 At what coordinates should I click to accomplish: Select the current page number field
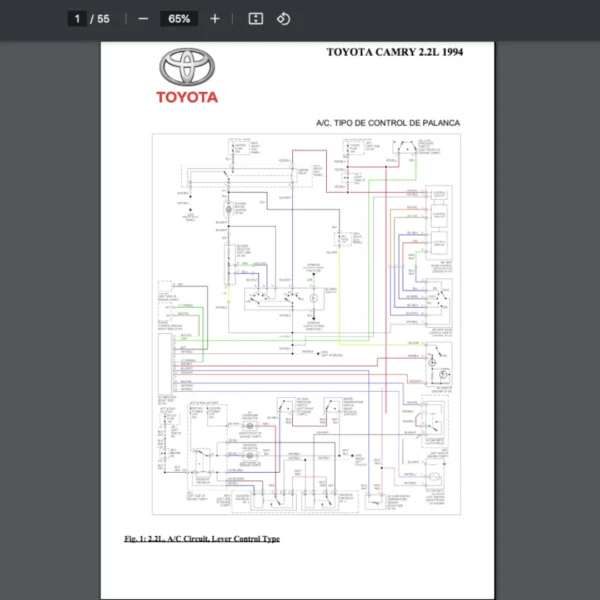pyautogui.click(x=77, y=19)
